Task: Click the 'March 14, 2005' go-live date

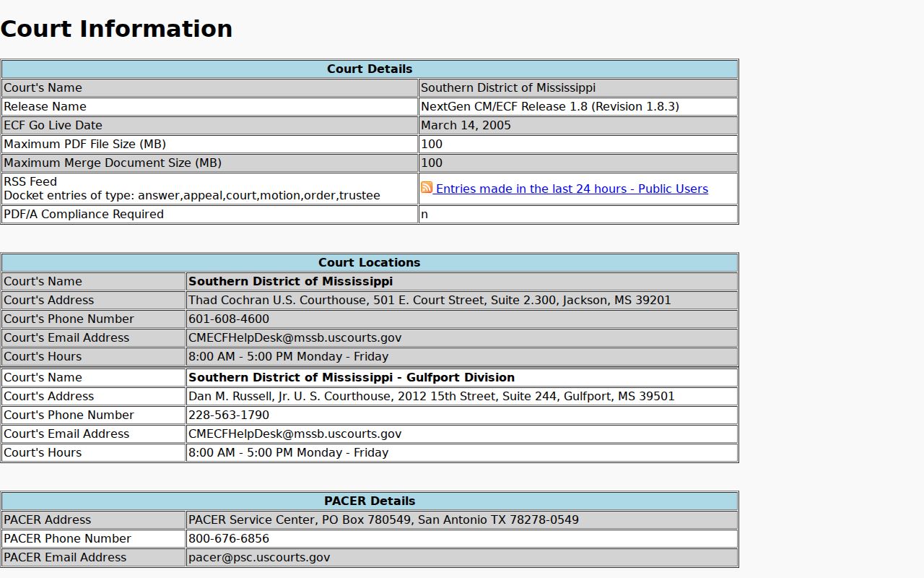Action: pyautogui.click(x=466, y=125)
